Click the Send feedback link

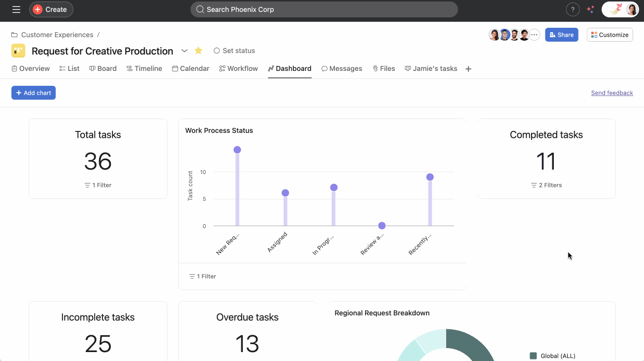(x=612, y=93)
